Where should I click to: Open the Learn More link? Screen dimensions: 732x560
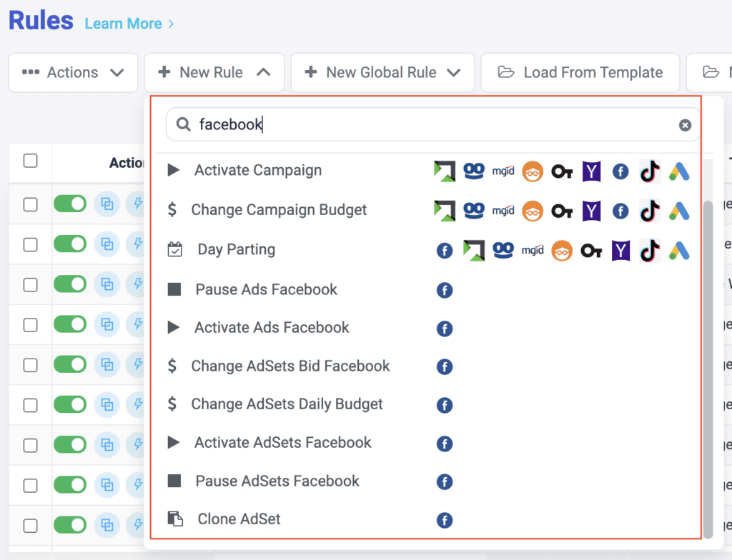[129, 24]
